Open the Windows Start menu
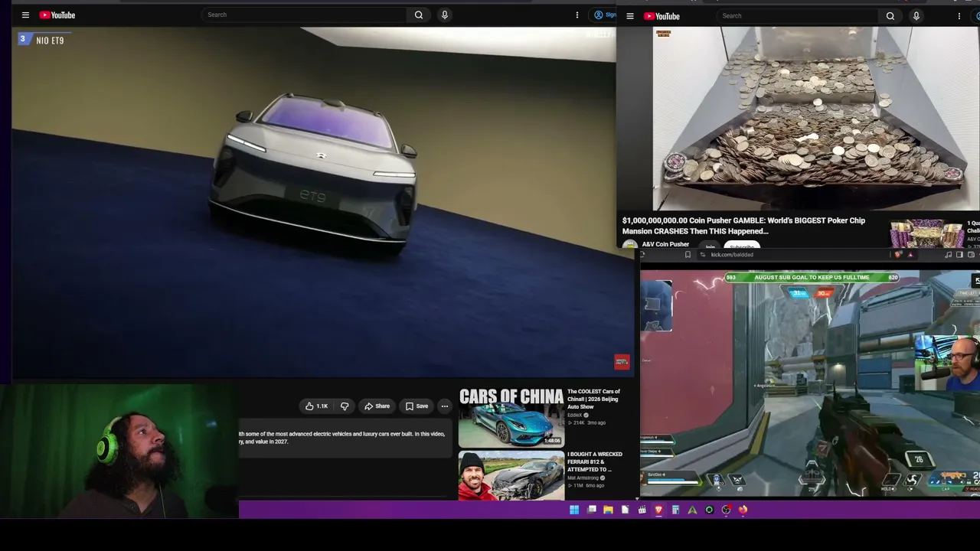 point(574,510)
